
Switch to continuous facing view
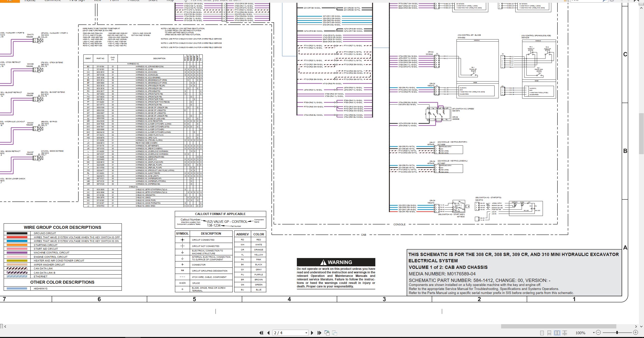click(565, 333)
